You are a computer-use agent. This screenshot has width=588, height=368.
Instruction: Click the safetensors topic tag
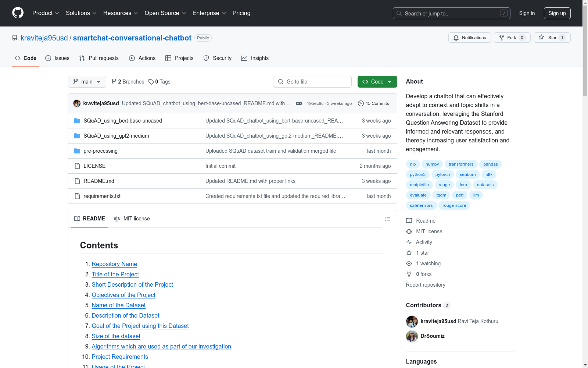point(421,205)
